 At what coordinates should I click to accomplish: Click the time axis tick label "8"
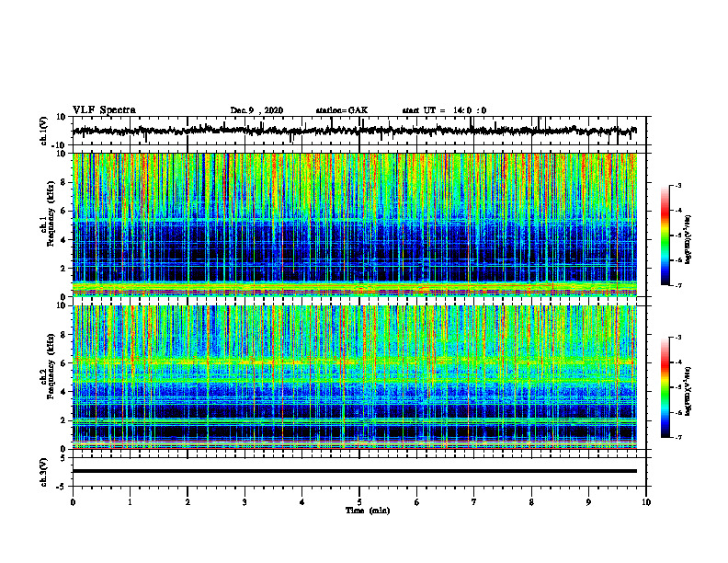click(531, 502)
